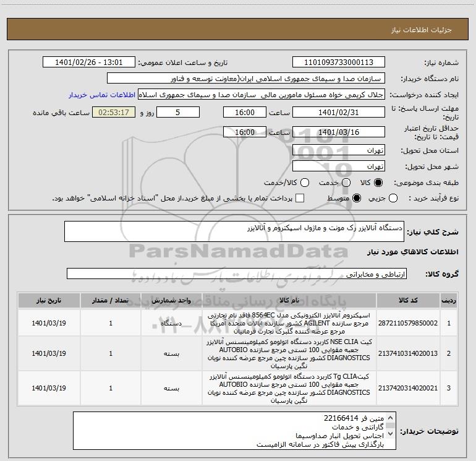Click Tg CLIA kit item name

tap(289, 388)
